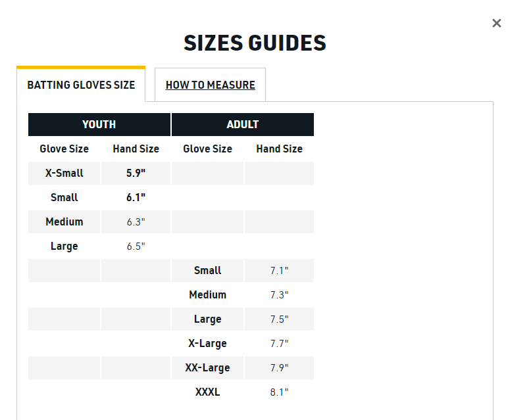Click the adult Small glove size cell
Image resolution: width=506 pixels, height=420 pixels.
click(x=207, y=270)
